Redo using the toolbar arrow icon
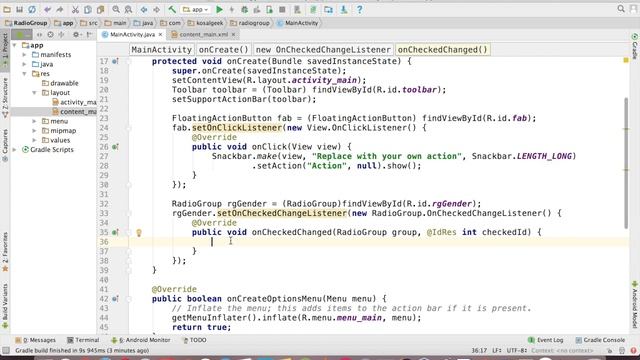This screenshot has height=360, width=640. 60,9
